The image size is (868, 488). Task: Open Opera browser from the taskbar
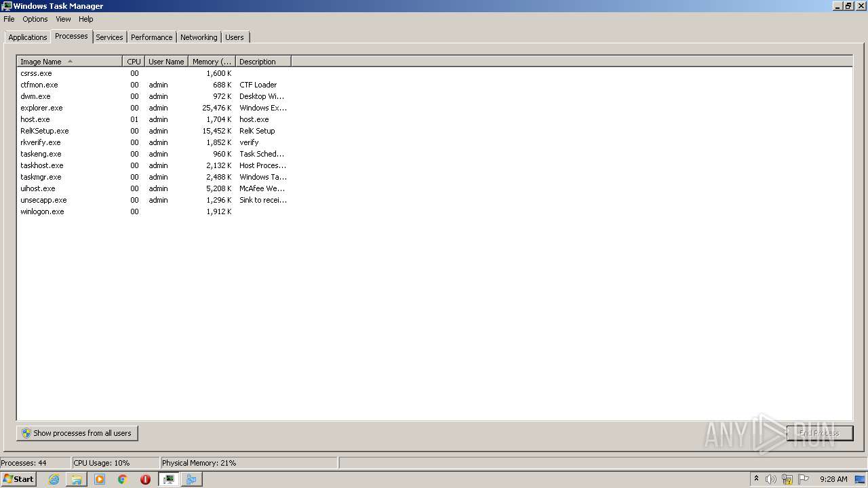tap(145, 479)
